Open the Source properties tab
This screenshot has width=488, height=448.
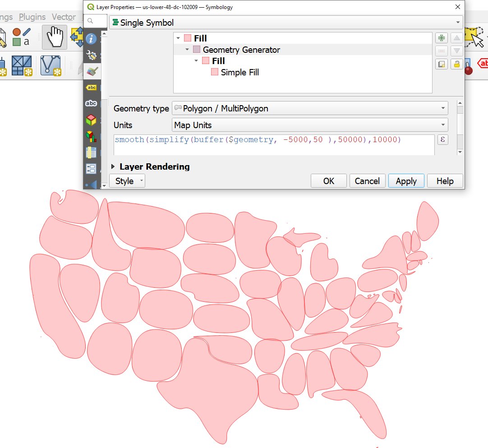click(x=92, y=55)
